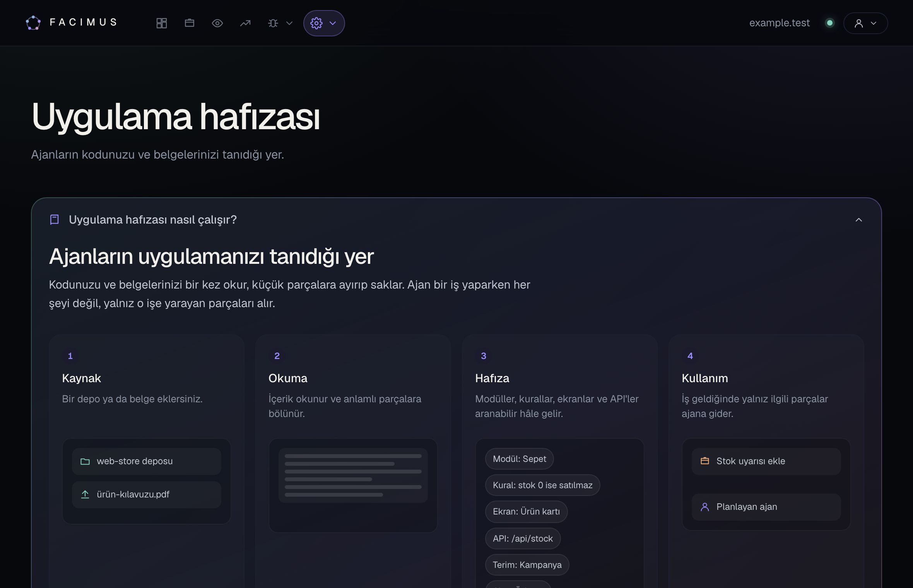Click the Facimus logo icon
Viewport: 913px width, 588px height.
tap(33, 23)
